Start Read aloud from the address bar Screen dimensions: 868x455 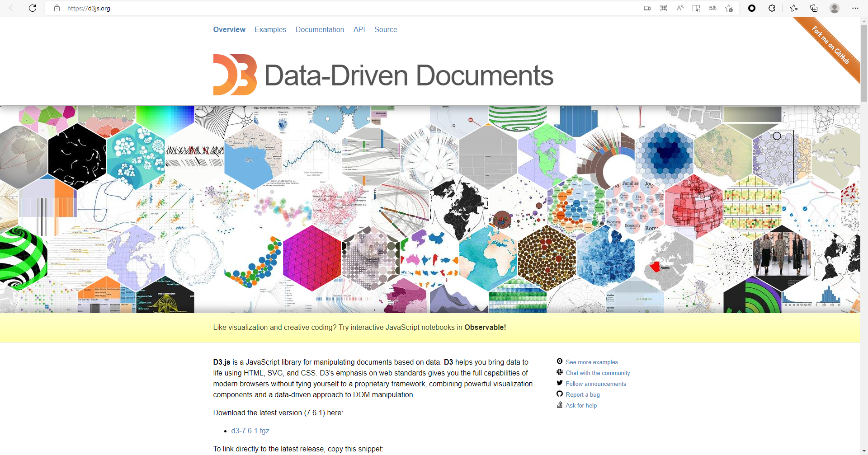point(680,8)
